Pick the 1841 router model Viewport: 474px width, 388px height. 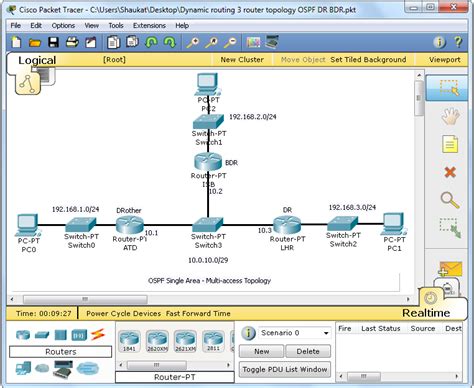click(129, 341)
